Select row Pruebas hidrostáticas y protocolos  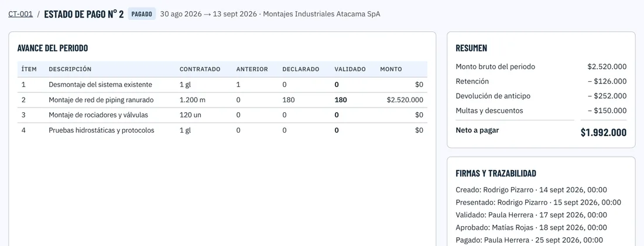pos(222,130)
